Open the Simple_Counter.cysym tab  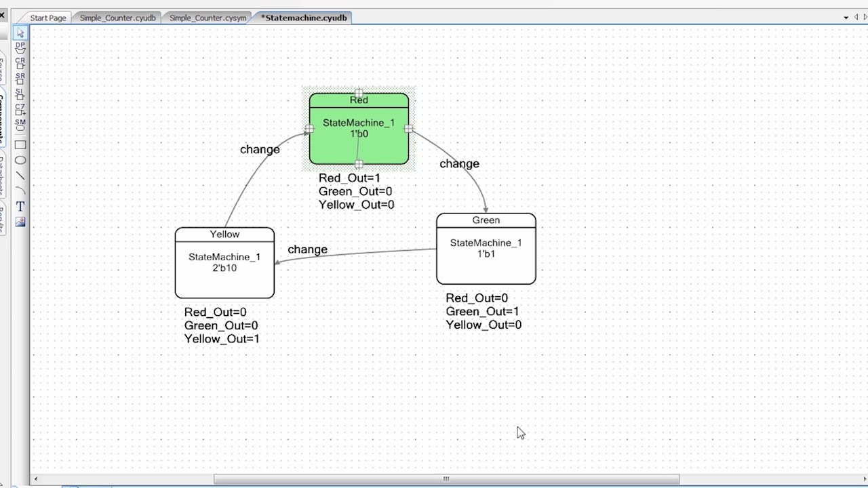[207, 18]
